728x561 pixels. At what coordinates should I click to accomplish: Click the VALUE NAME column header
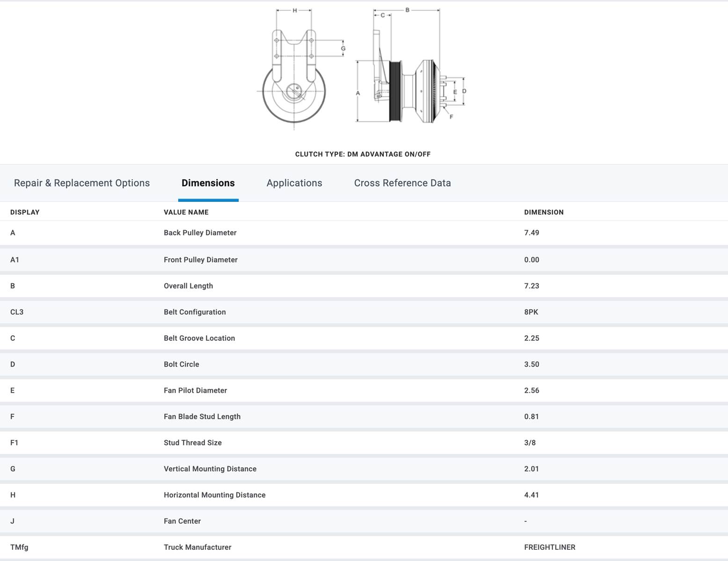[x=186, y=212]
